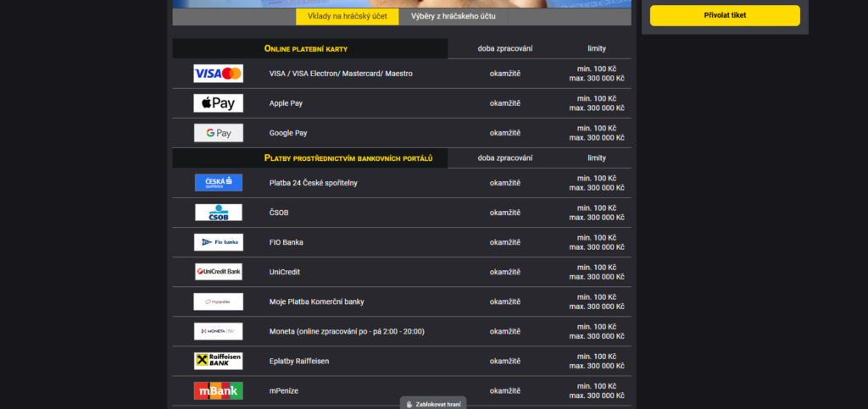Click okamžitě in the FIO Banka row
The width and height of the screenshot is (868, 409).
click(505, 242)
